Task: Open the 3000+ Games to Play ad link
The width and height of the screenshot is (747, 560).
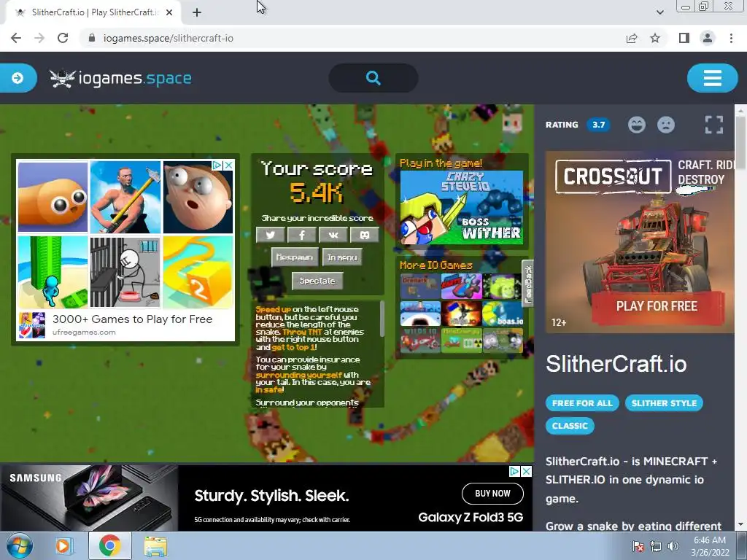Action: pos(133,319)
